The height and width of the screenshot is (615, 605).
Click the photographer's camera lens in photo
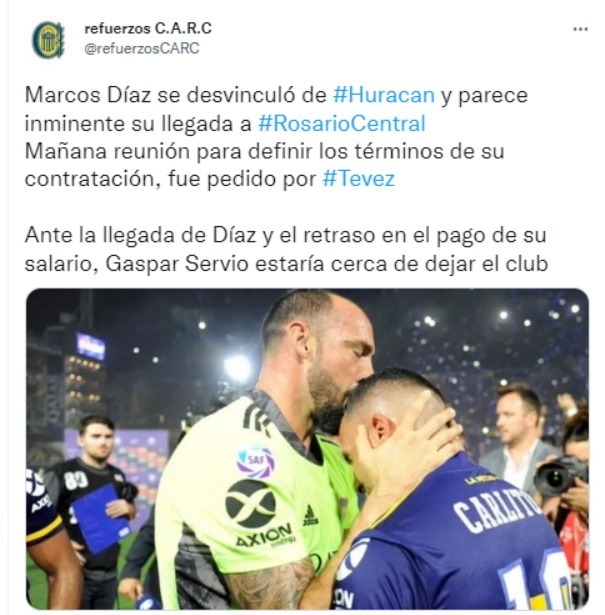tap(554, 477)
